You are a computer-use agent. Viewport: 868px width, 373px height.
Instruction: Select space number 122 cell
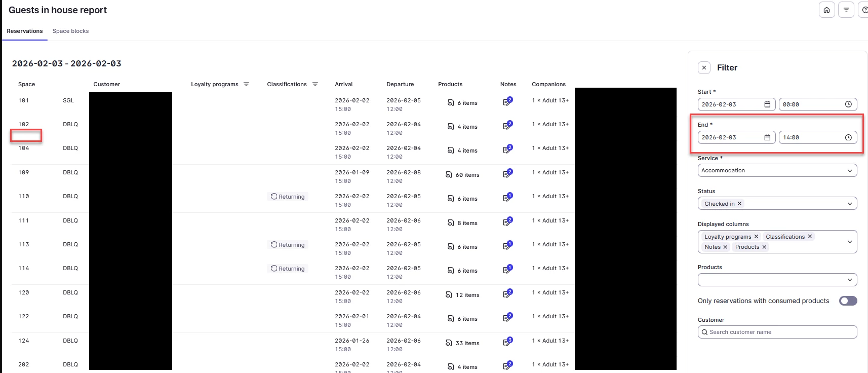click(x=24, y=316)
